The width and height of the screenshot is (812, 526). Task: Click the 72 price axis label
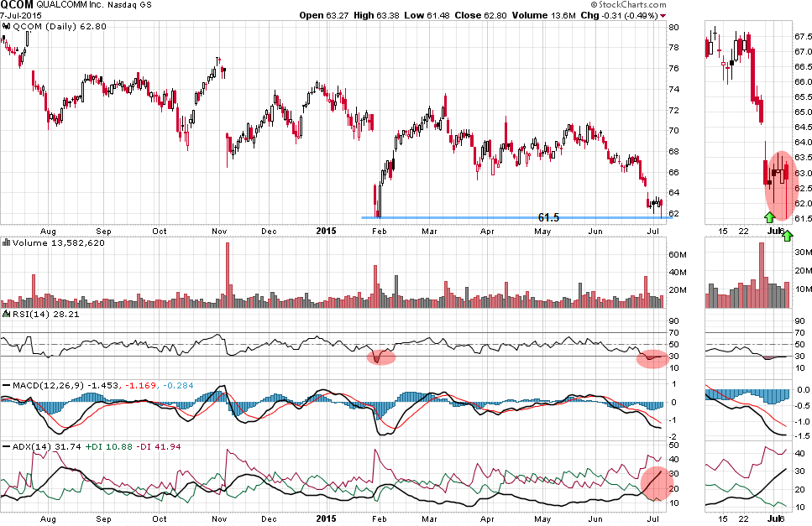tap(673, 110)
